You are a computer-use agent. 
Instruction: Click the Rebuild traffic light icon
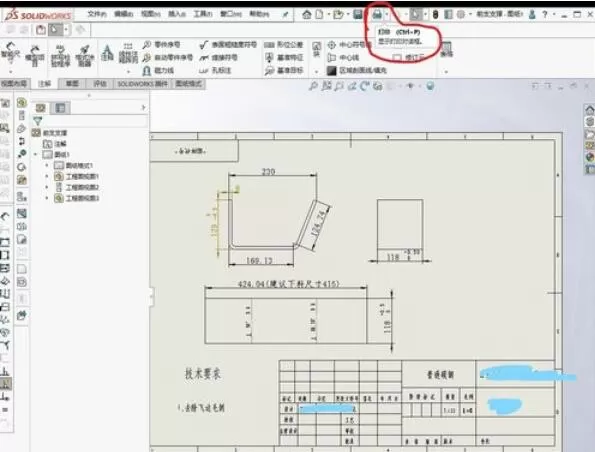(x=435, y=14)
